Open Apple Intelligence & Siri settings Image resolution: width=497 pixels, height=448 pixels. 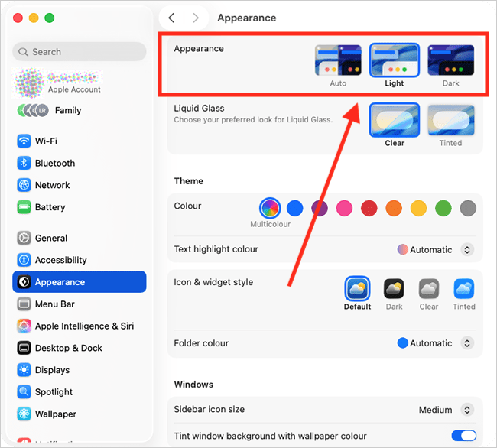coord(84,326)
